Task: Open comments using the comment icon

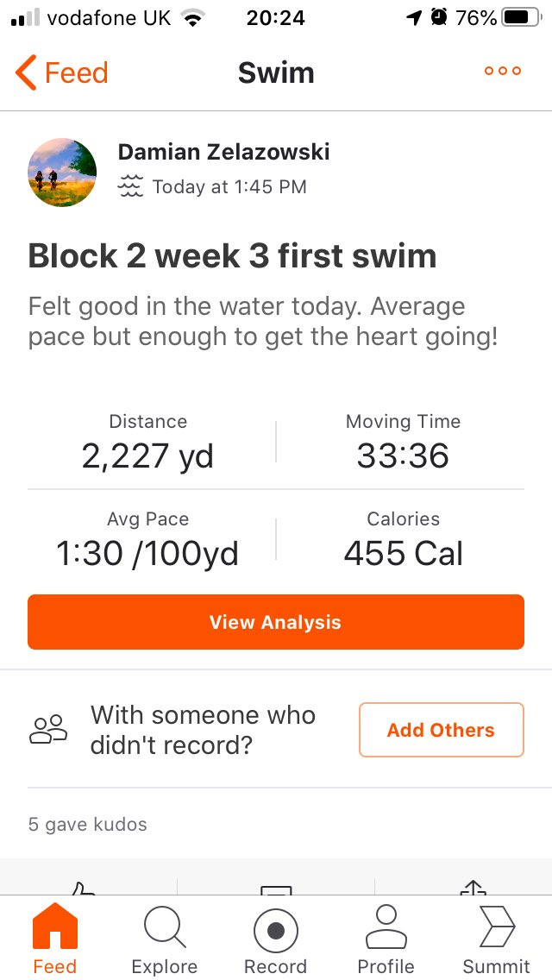Action: tap(276, 889)
